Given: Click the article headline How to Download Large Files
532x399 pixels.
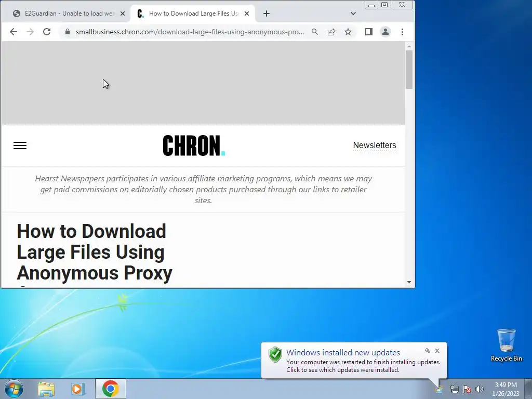Looking at the screenshot, I should pos(95,252).
